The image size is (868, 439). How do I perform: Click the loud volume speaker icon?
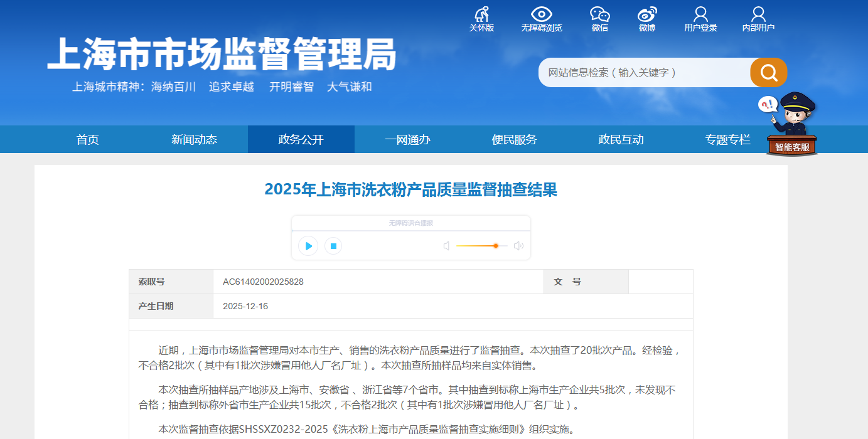pos(518,246)
